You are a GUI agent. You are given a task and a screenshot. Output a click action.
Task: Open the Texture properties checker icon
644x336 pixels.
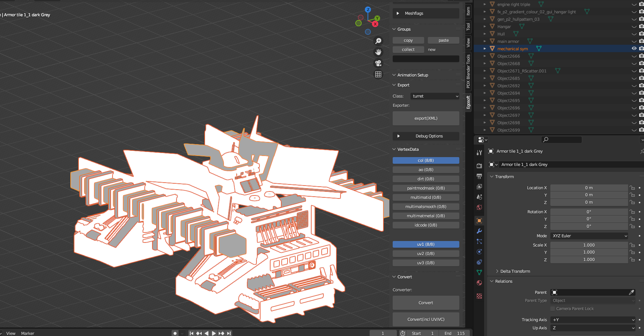pyautogui.click(x=479, y=296)
